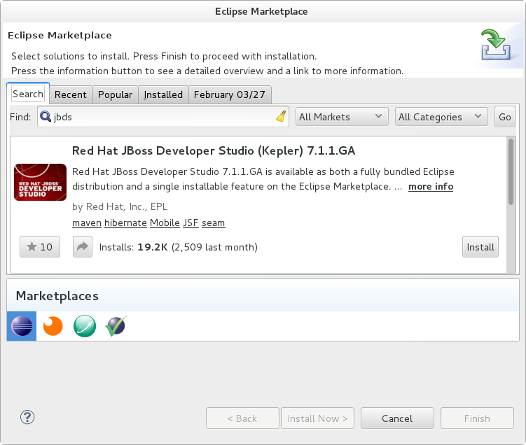Click the magnifier search icon in Find

[45, 116]
